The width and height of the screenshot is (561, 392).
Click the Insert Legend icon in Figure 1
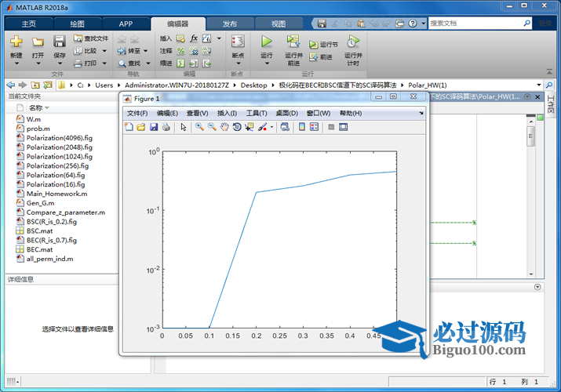pyautogui.click(x=314, y=127)
